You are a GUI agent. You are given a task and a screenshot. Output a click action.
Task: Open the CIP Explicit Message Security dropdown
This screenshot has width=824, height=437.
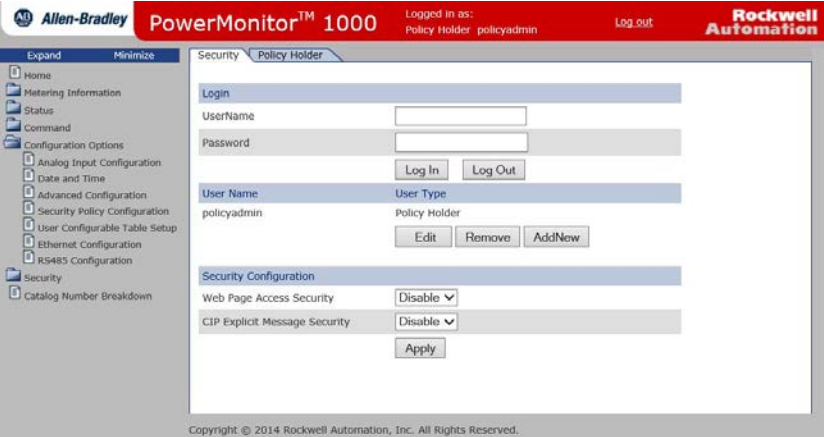[426, 321]
